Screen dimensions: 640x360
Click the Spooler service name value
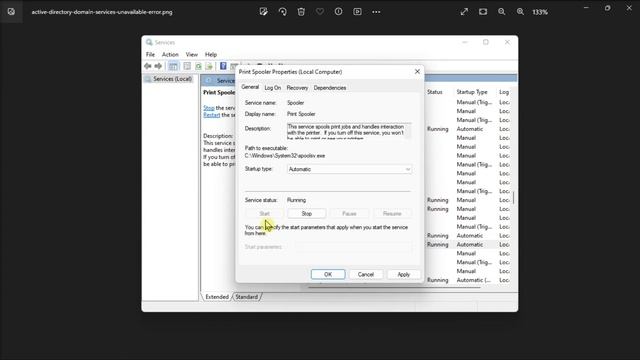coord(295,102)
